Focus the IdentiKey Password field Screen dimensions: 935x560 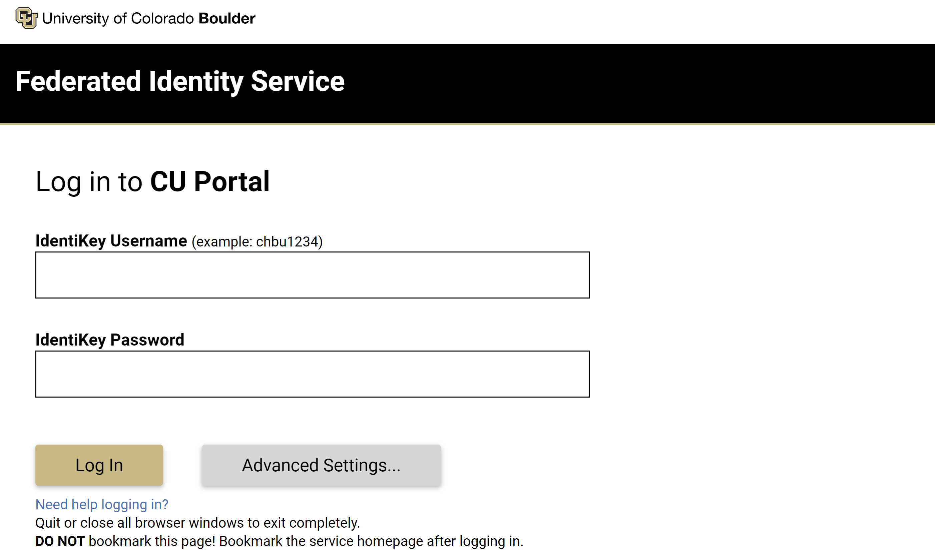pos(312,374)
